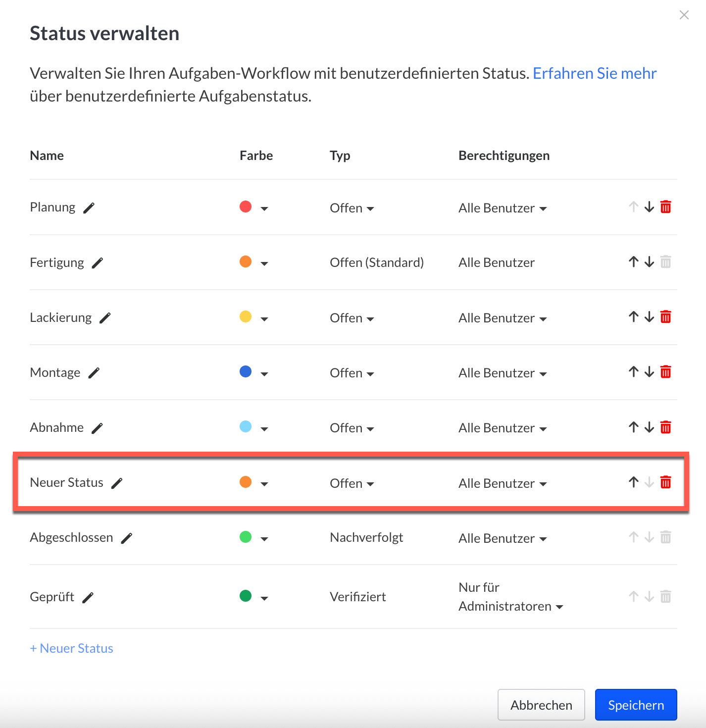The height and width of the screenshot is (728, 706).
Task: Delete the Abnahme status
Action: (666, 427)
